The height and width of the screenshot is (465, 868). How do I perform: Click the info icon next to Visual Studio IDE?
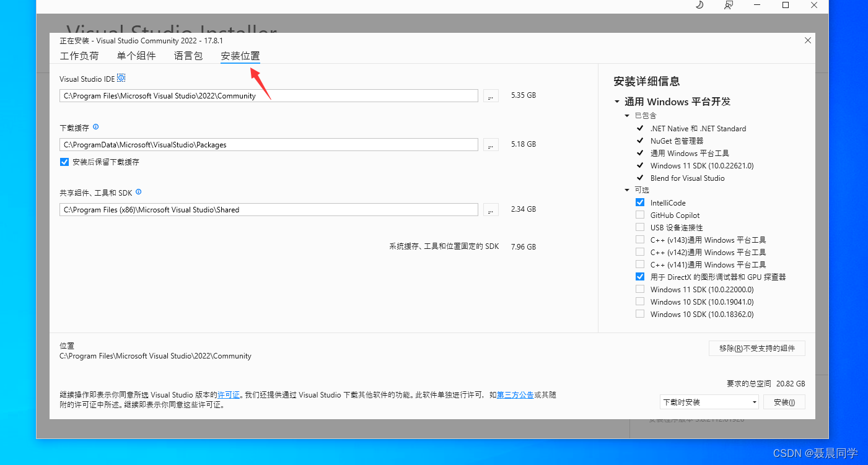coord(121,77)
